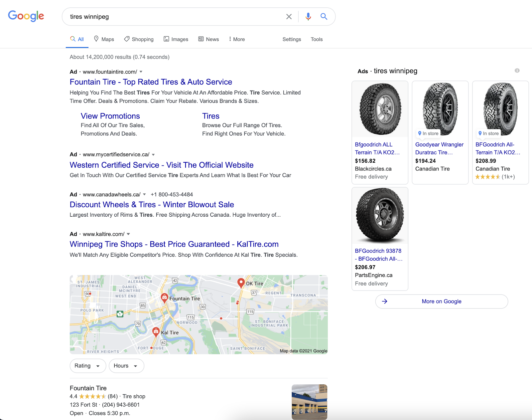Click the Kal Tire map label

pos(170,332)
